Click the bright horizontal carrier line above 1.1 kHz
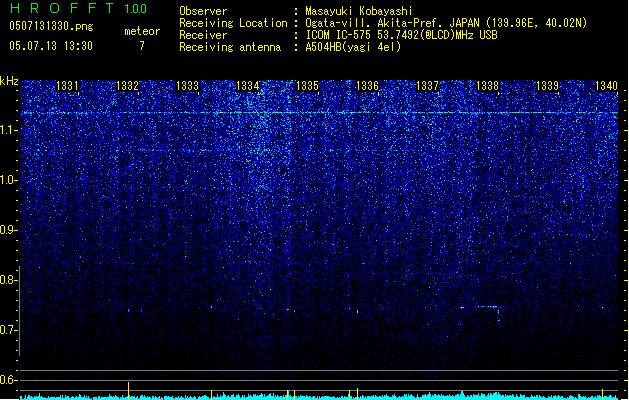 click(x=319, y=113)
